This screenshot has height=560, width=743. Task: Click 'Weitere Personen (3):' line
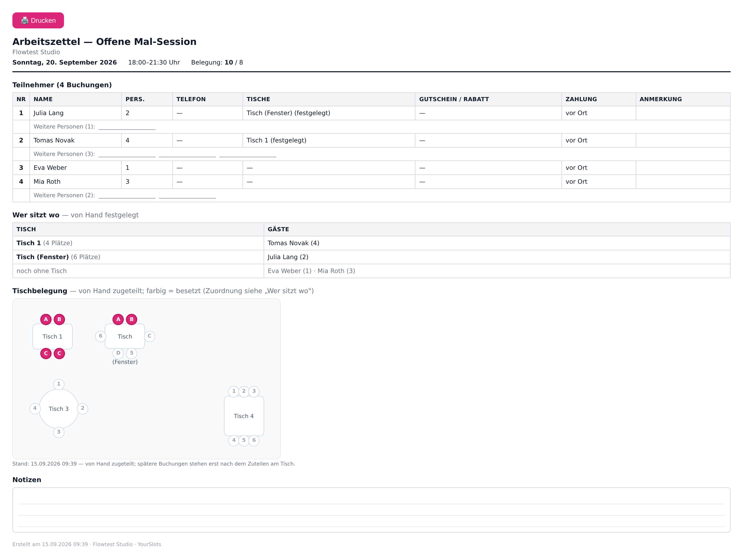[x=380, y=154]
